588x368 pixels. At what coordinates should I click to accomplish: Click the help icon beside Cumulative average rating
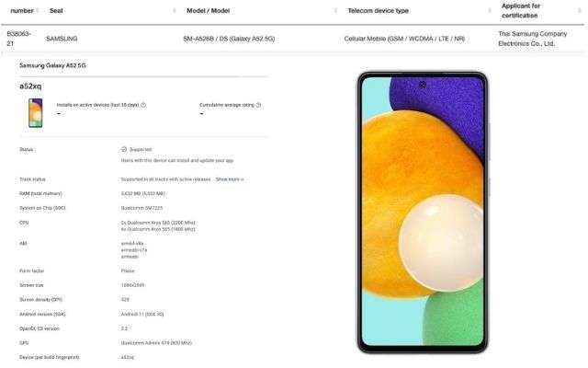pos(258,105)
